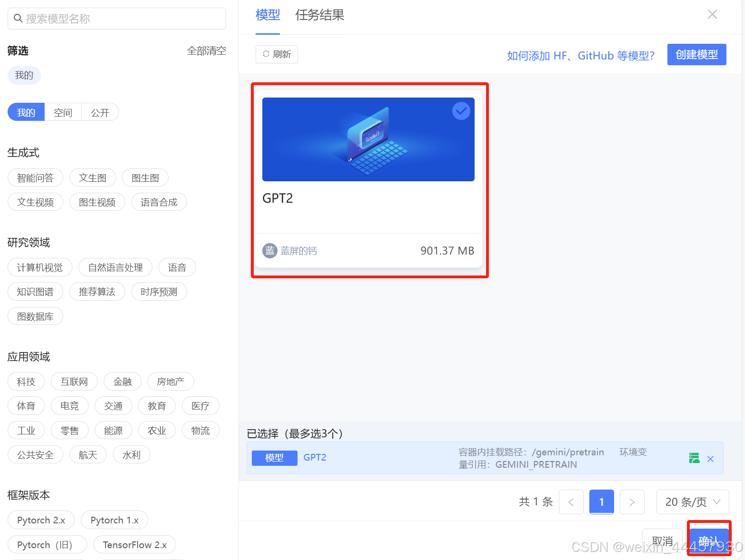The height and width of the screenshot is (560, 745).
Task: Click the 确认 button
Action: click(x=709, y=541)
